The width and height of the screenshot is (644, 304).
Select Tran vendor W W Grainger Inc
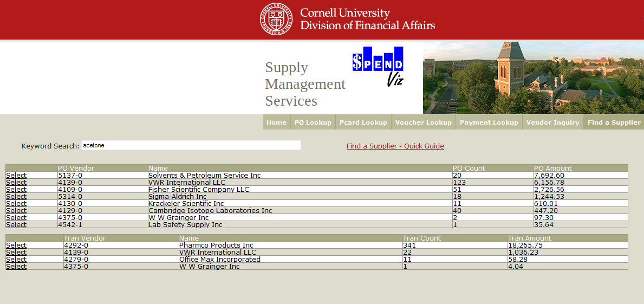(16, 266)
